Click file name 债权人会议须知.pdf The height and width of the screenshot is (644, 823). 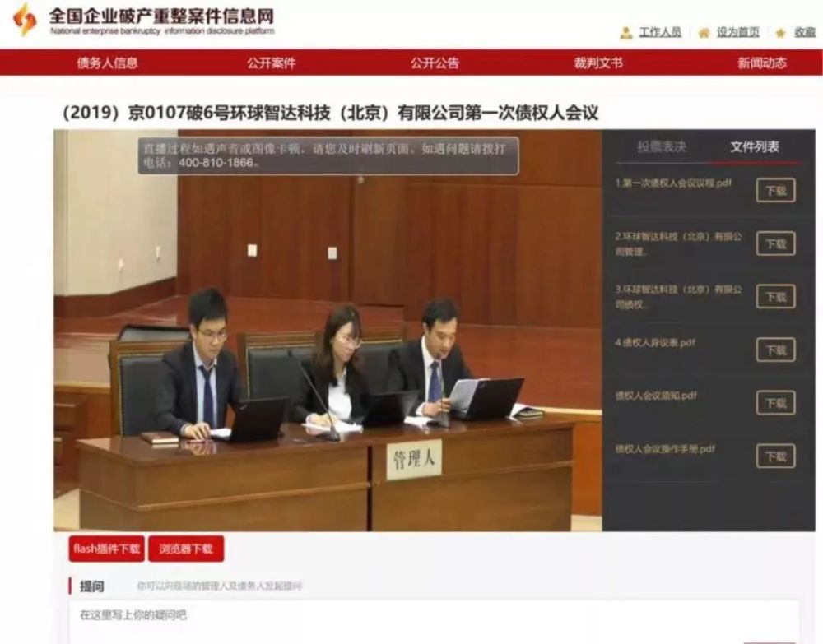tap(656, 396)
